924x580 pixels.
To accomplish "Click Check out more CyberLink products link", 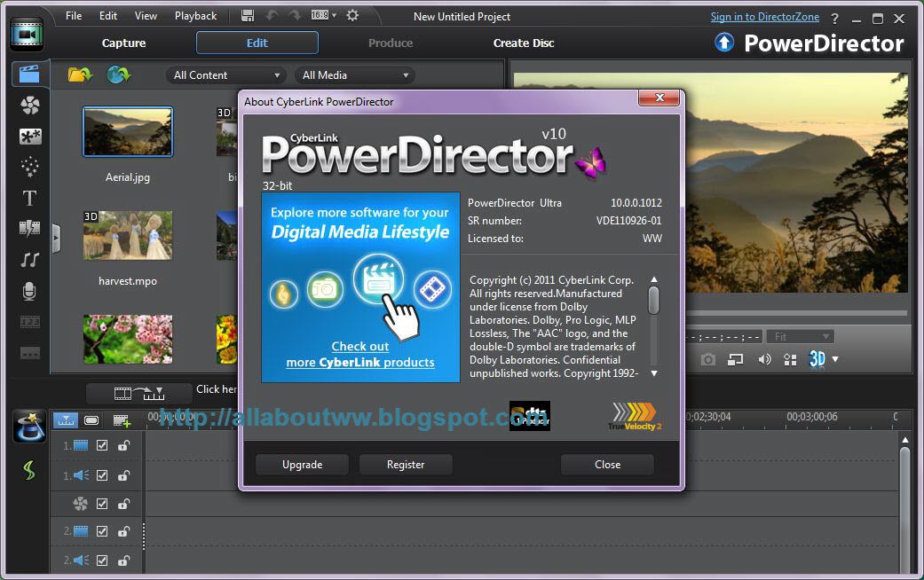I will point(360,355).
